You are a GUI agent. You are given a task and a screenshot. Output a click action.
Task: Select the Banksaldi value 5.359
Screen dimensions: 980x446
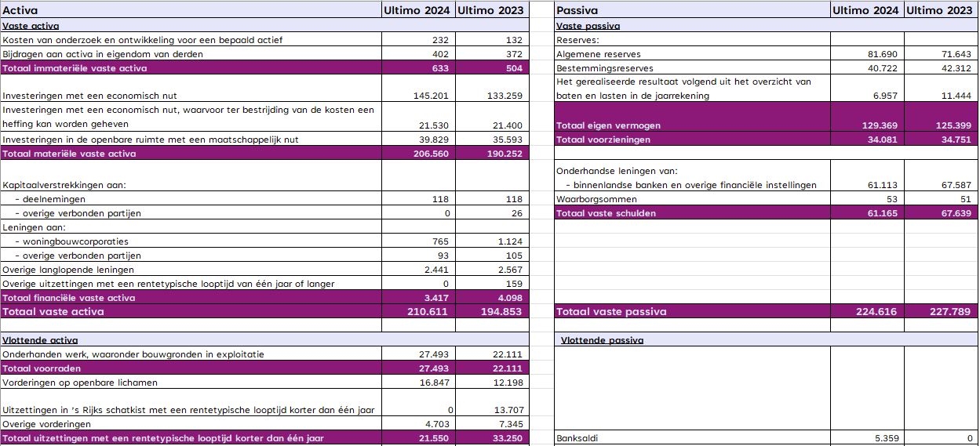click(885, 438)
